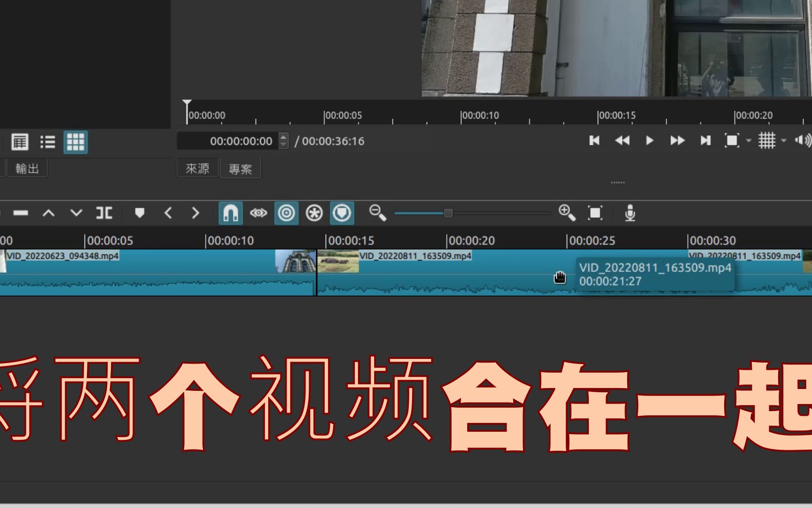
Task: Click the timecode stepper up arrow
Action: pos(283,137)
